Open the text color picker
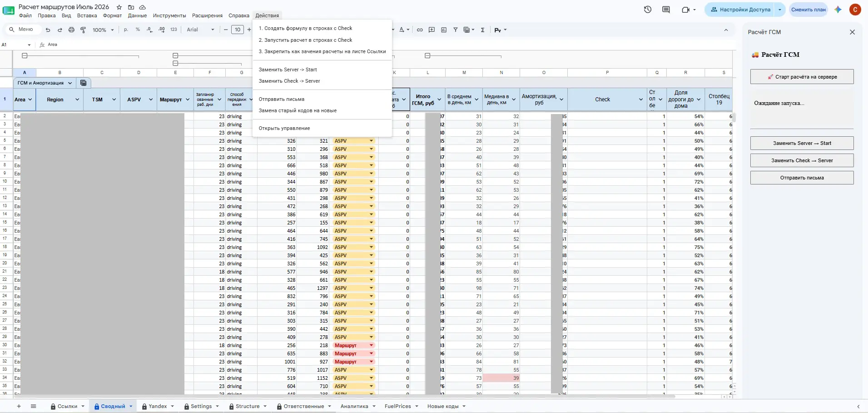The height and width of the screenshot is (413, 868). point(404,30)
